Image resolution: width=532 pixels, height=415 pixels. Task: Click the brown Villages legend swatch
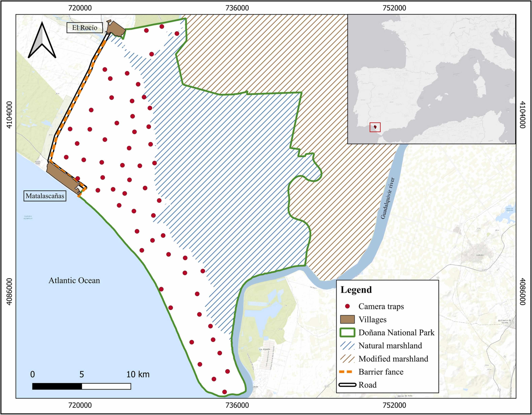click(347, 319)
